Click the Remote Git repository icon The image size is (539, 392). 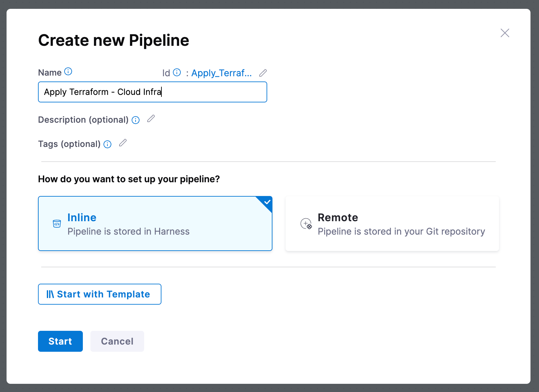tap(306, 224)
